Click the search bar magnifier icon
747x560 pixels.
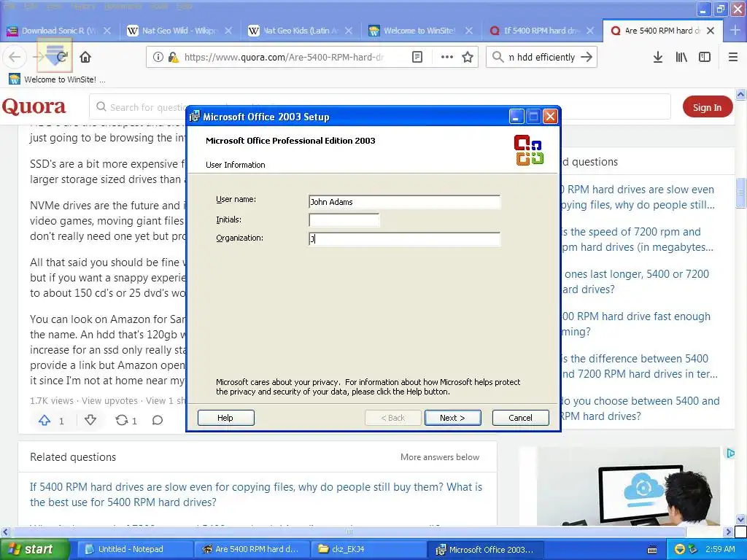(x=498, y=57)
